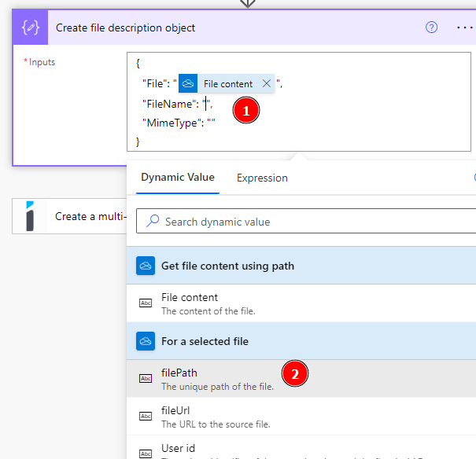476x459 pixels.
Task: Select the User id dynamic value
Action: [x=178, y=448]
